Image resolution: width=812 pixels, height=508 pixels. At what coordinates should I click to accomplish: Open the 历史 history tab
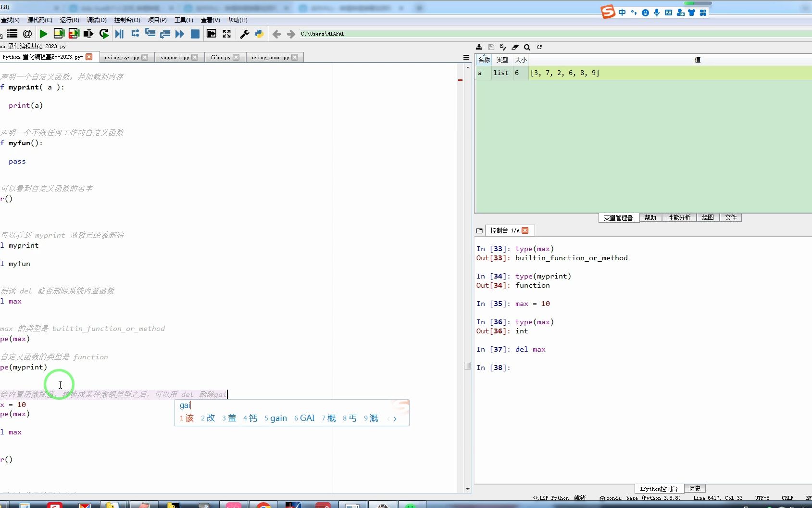point(694,489)
